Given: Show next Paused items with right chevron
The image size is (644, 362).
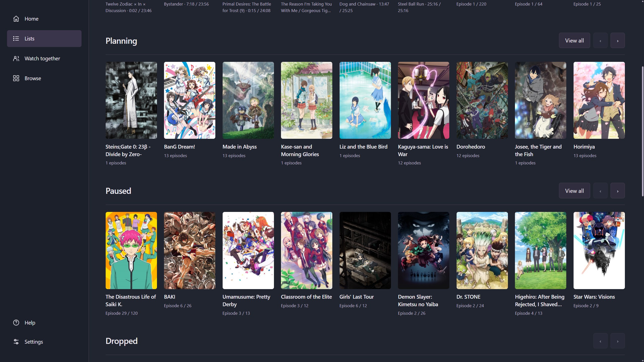Looking at the screenshot, I should [x=618, y=191].
